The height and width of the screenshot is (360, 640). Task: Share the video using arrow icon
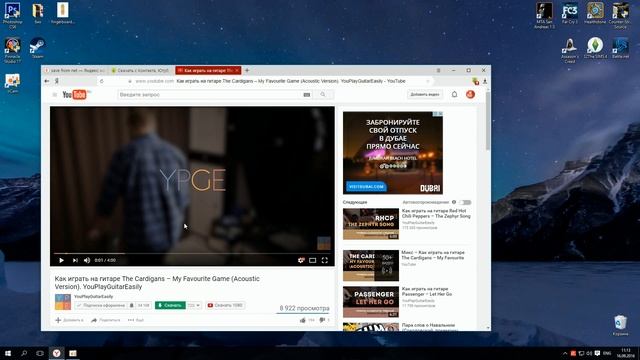[94, 320]
